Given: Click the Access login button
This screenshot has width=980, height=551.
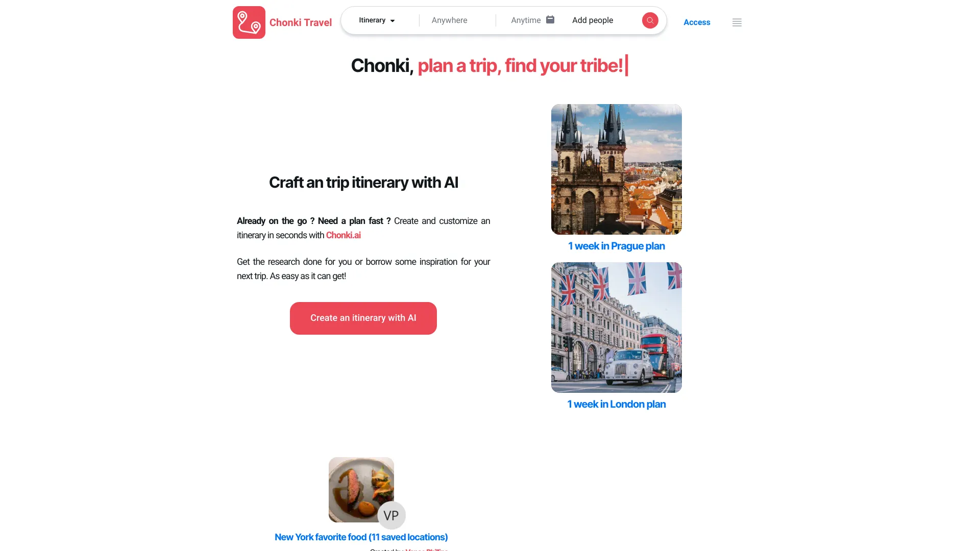Looking at the screenshot, I should tap(697, 22).
